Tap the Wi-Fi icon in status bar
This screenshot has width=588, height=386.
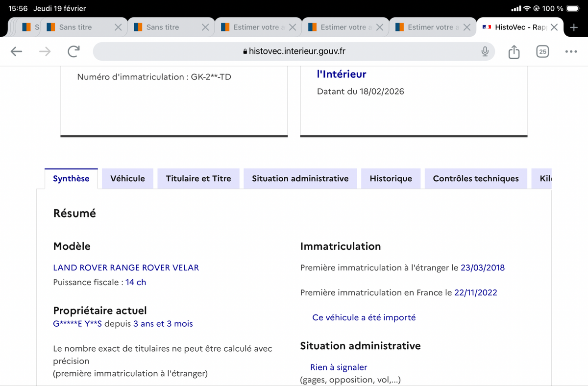click(527, 9)
